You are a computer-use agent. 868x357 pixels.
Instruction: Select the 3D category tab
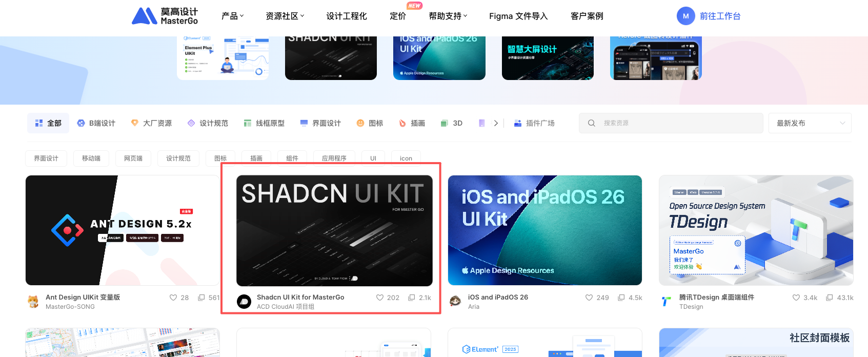452,123
